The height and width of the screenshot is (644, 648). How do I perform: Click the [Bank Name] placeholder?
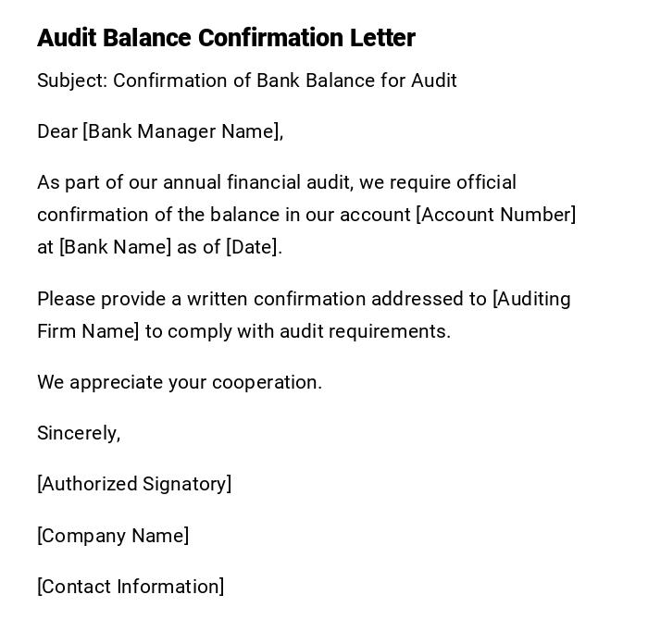[116, 247]
